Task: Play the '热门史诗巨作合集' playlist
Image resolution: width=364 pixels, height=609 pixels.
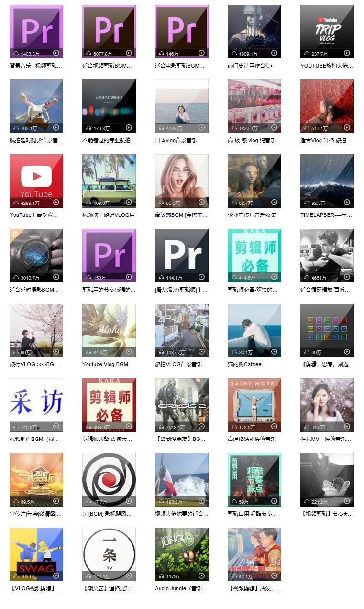Action: click(275, 53)
